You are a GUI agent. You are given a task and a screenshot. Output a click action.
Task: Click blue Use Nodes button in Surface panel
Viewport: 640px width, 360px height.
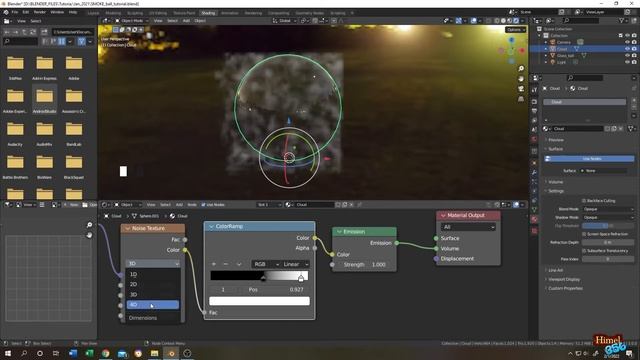[x=589, y=159]
